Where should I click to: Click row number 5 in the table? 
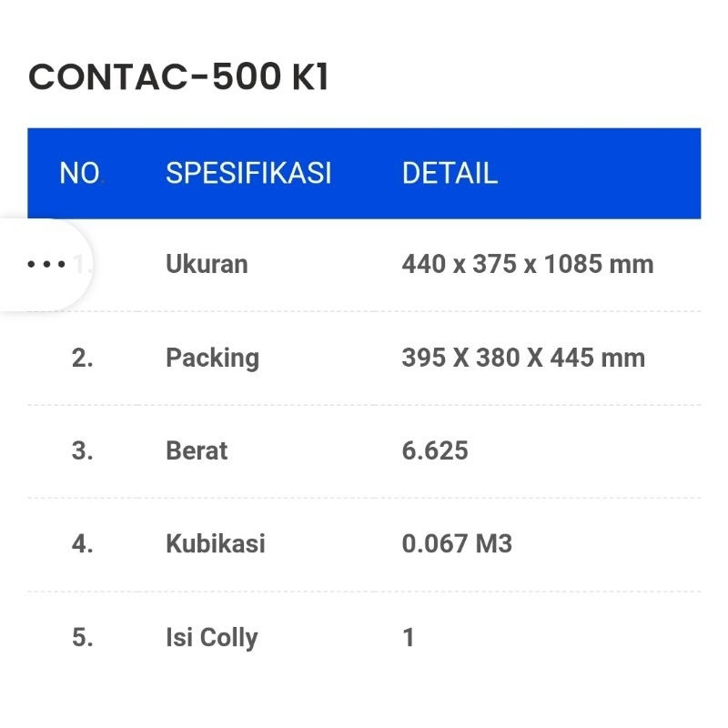pyautogui.click(x=83, y=637)
